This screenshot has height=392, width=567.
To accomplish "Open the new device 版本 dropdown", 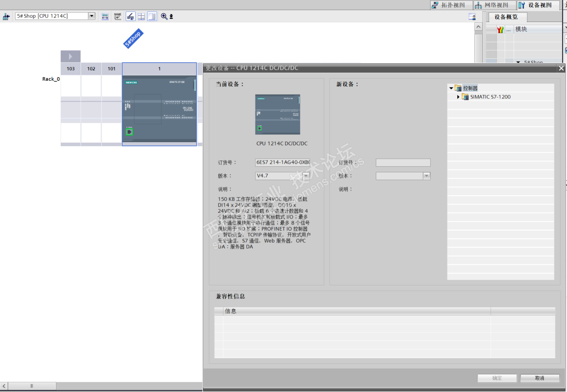I will [427, 176].
